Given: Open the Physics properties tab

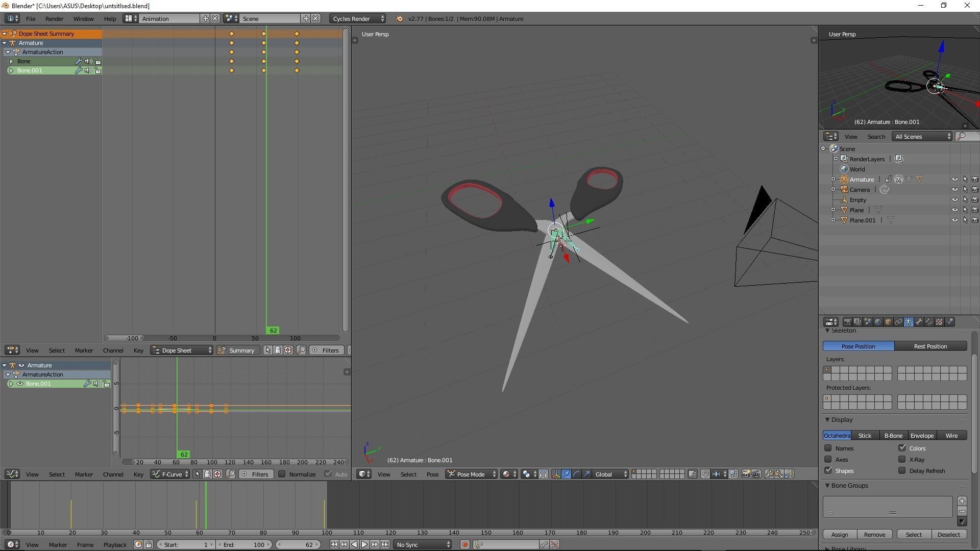Looking at the screenshot, I should pos(950,322).
